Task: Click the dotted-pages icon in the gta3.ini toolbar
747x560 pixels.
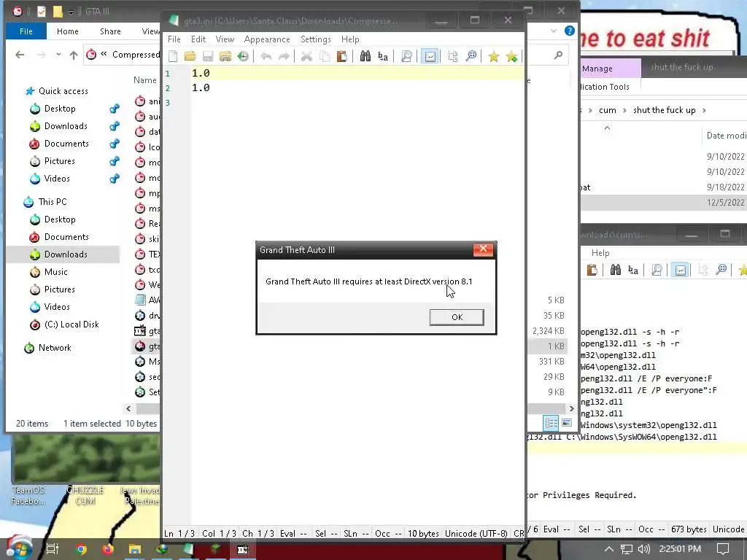Action: tap(452, 57)
